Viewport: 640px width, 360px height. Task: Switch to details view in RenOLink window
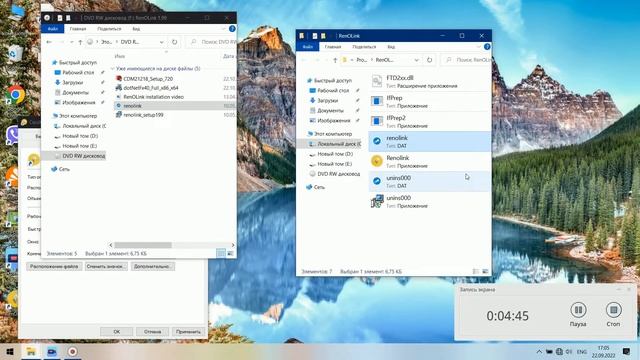click(476, 271)
